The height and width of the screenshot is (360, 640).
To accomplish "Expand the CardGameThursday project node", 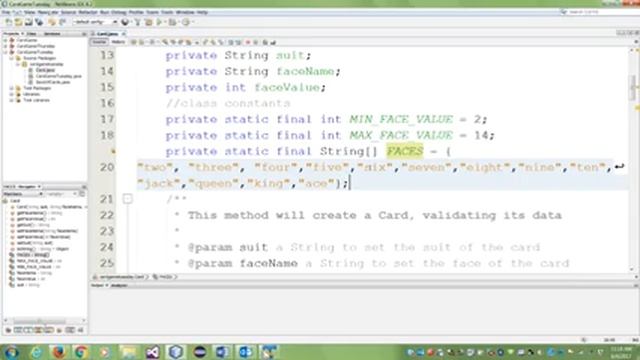I will point(5,46).
